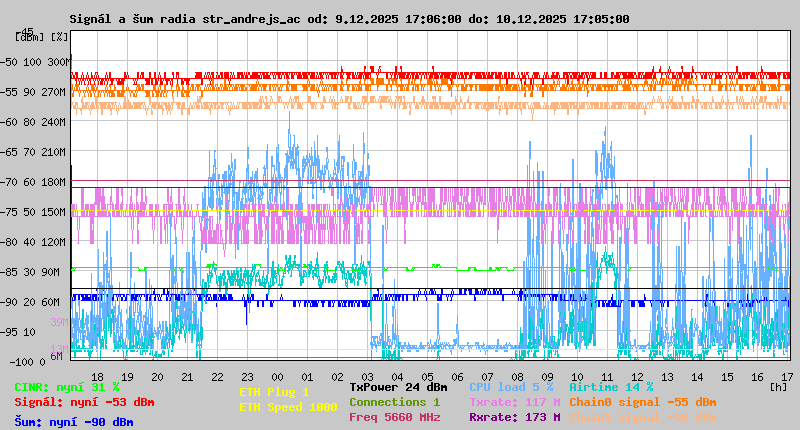Select the Txrate 117 M legend label
This screenshot has width=800, height=430.
pyautogui.click(x=515, y=402)
